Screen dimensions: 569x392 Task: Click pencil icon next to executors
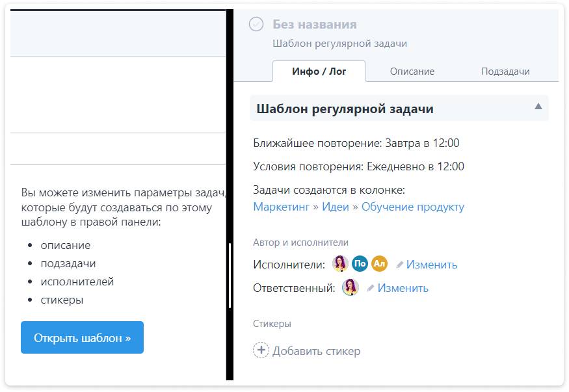(x=400, y=265)
